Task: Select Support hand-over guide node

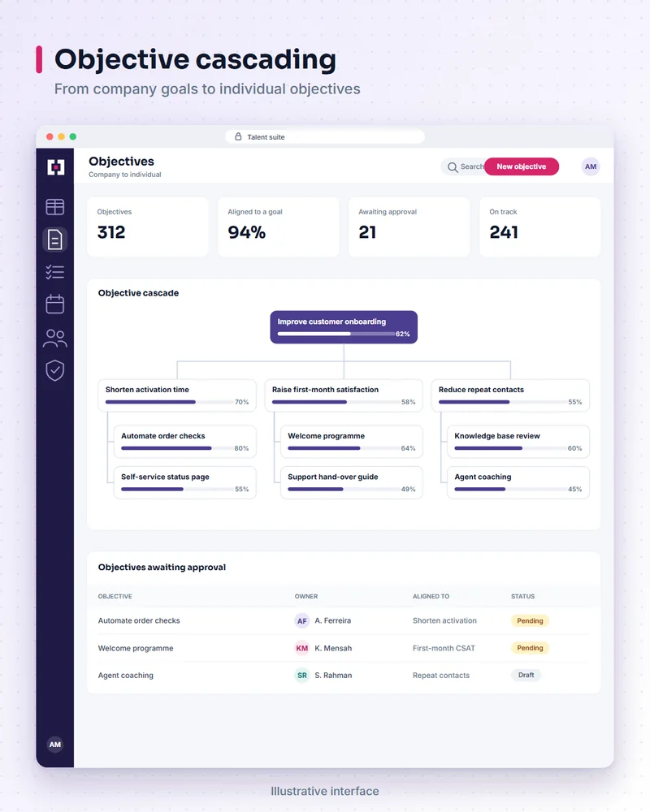Action: [x=352, y=482]
